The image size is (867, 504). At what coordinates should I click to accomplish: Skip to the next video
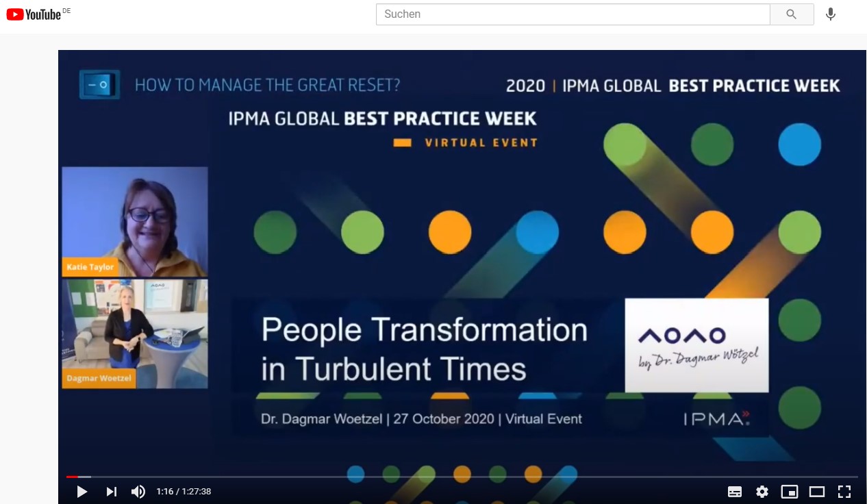pyautogui.click(x=111, y=492)
